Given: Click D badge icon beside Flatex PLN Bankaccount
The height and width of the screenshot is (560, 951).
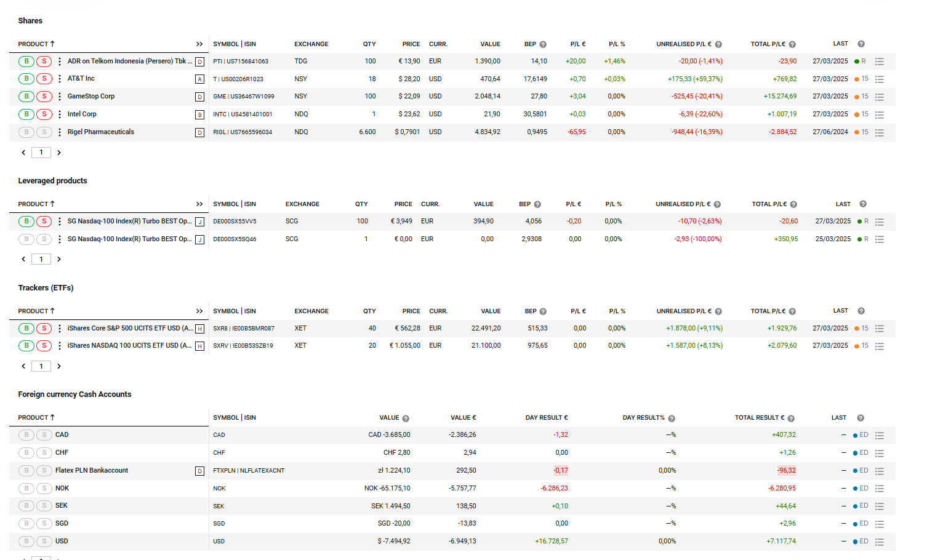Looking at the screenshot, I should [199, 471].
